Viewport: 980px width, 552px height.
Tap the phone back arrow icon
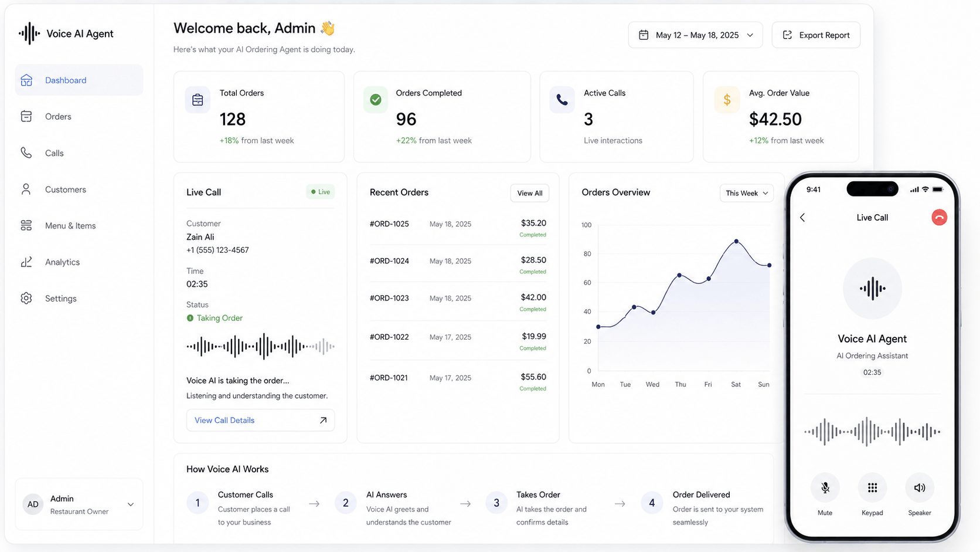tap(802, 218)
